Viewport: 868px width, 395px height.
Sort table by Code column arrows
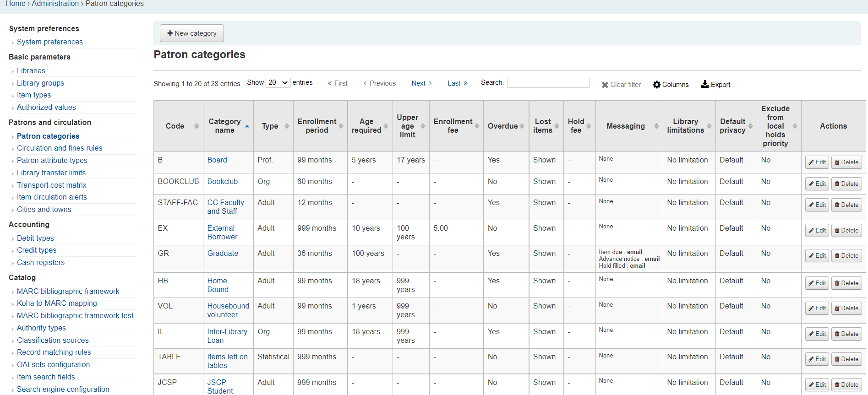197,126
